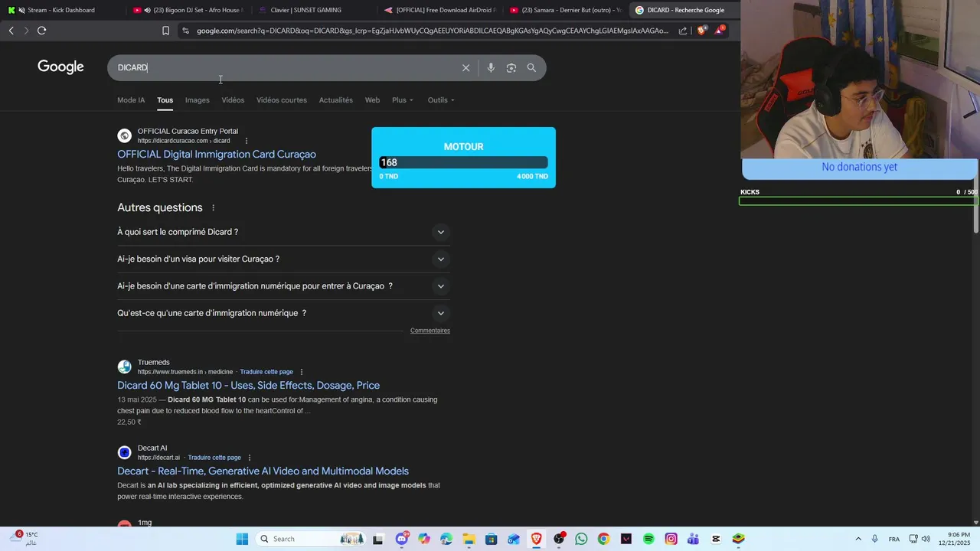Click the browser address bar URL
Screen dimensions: 980x551
(433, 31)
